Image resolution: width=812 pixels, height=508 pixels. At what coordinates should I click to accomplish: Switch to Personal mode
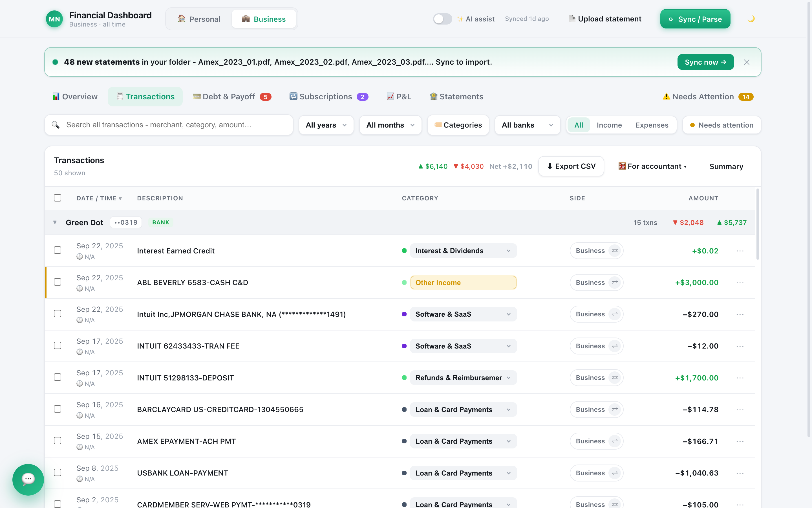click(199, 19)
